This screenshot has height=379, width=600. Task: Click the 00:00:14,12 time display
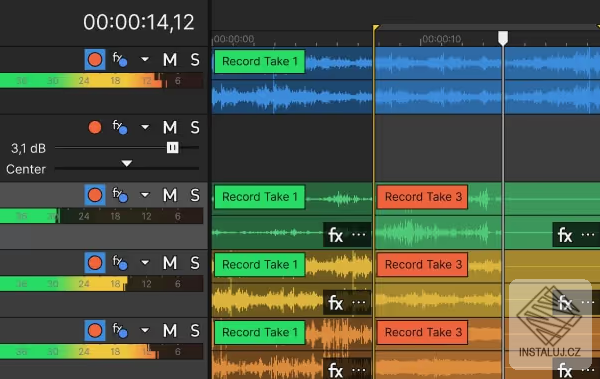[x=139, y=22]
